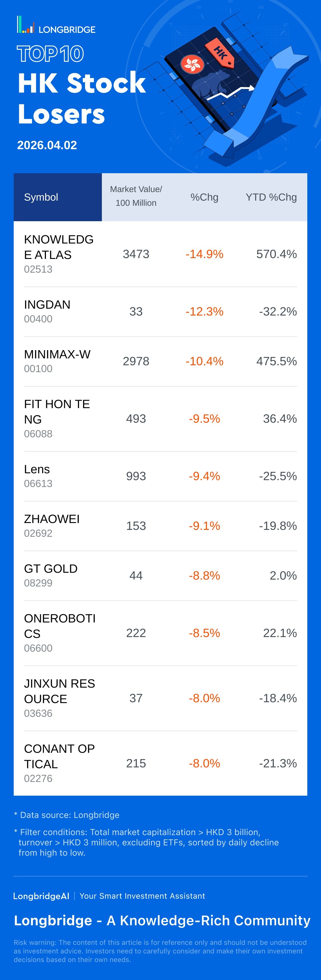
Task: Click the Hong Kong flag emblem
Action: click(192, 64)
